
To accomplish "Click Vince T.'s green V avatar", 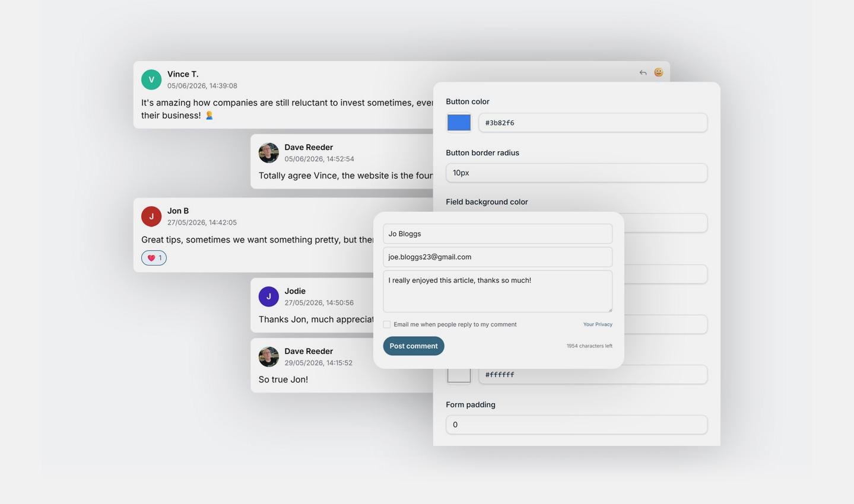I will 151,79.
